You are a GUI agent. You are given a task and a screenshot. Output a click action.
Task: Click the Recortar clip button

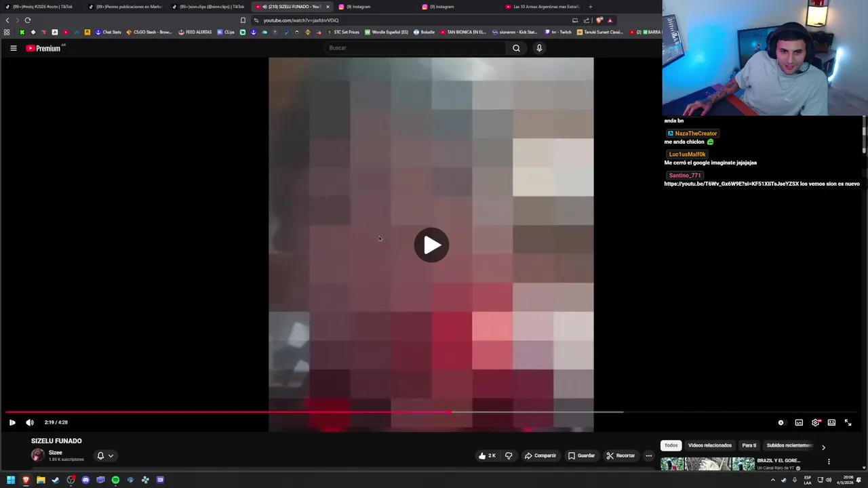pyautogui.click(x=620, y=455)
